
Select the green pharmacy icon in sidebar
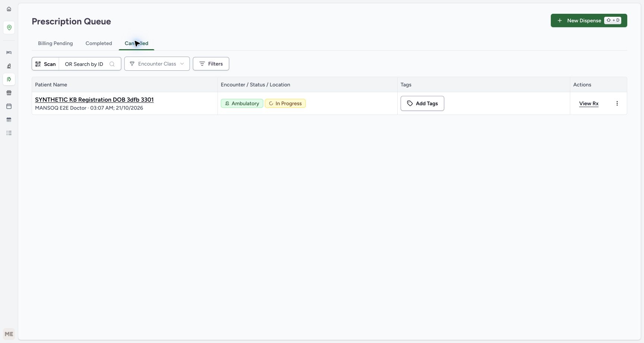(9, 79)
